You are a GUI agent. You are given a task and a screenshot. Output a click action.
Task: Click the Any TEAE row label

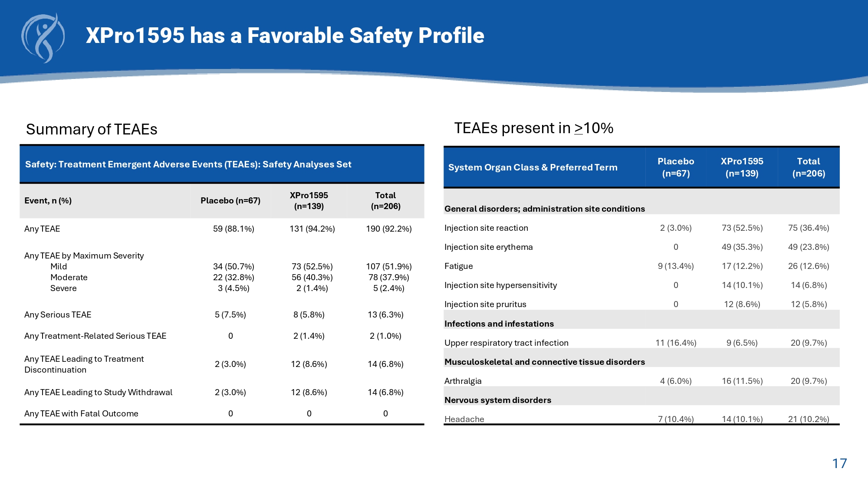coord(42,229)
